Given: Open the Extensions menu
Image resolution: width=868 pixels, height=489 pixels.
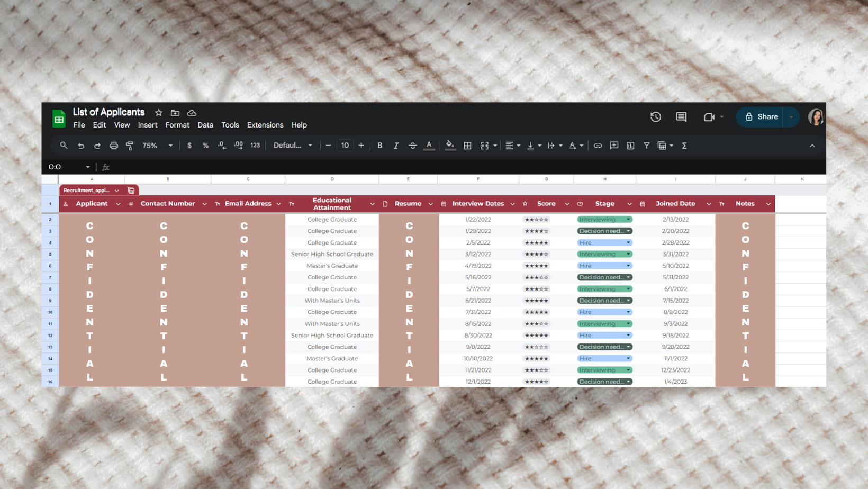Looking at the screenshot, I should point(265,125).
